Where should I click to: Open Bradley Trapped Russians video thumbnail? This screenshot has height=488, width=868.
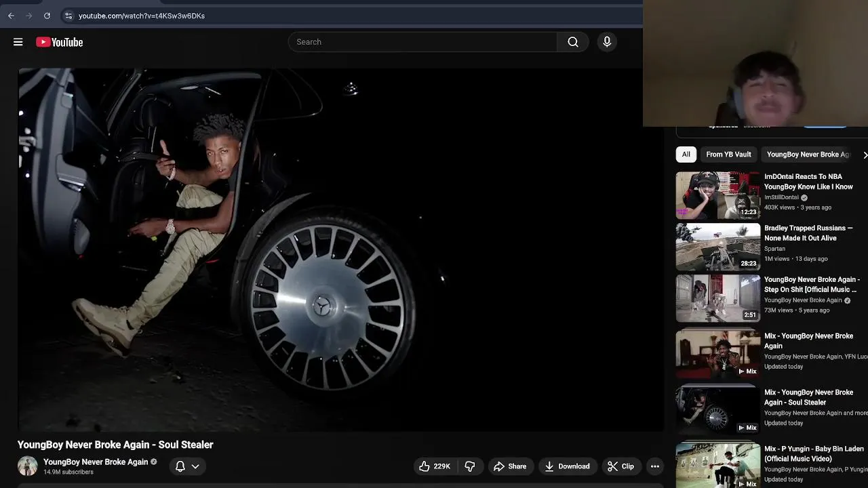717,247
